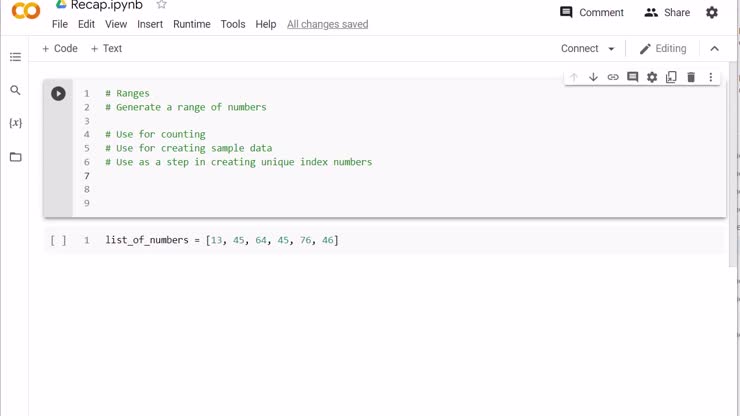Share the notebook
This screenshot has height=416, width=740.
[667, 12]
